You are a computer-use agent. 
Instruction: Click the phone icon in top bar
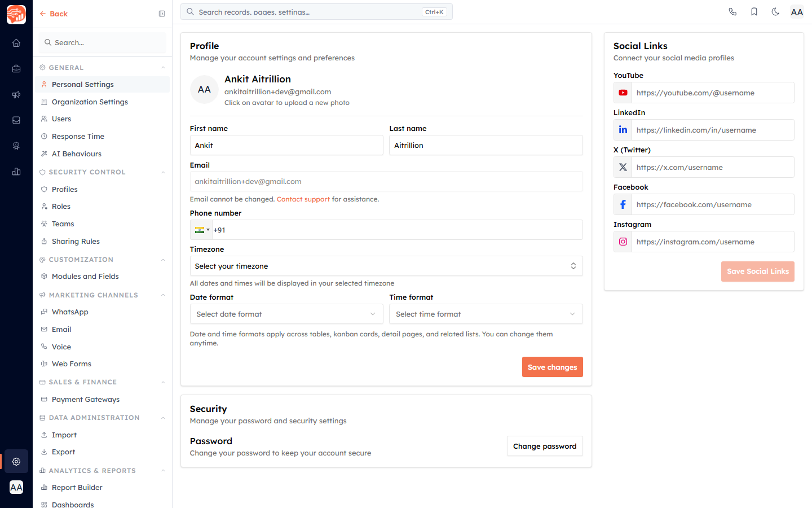coord(732,12)
